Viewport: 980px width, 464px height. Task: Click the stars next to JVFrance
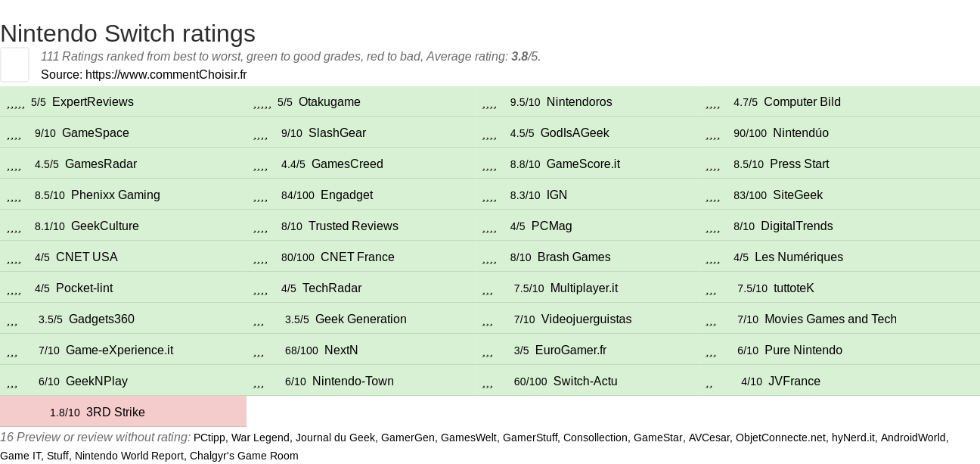[x=709, y=382]
